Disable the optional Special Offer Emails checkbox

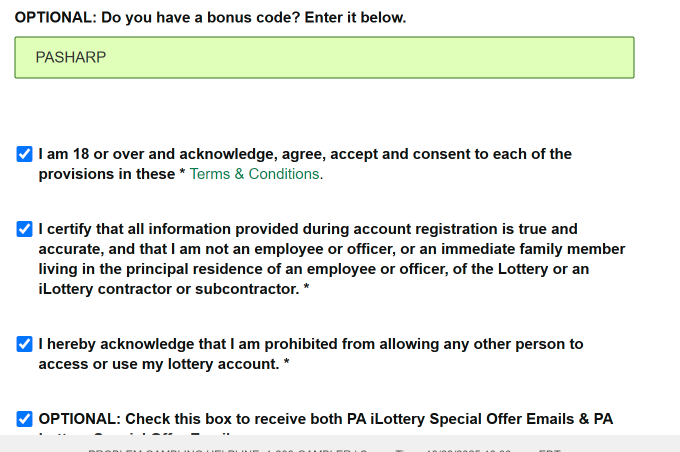[25, 419]
